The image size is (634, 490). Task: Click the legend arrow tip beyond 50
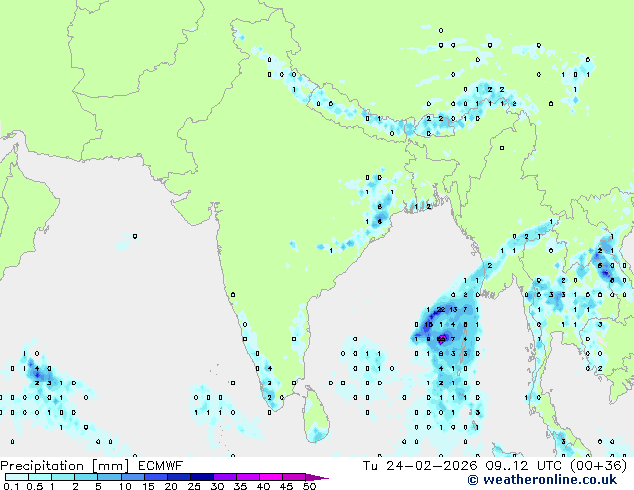tap(317, 477)
